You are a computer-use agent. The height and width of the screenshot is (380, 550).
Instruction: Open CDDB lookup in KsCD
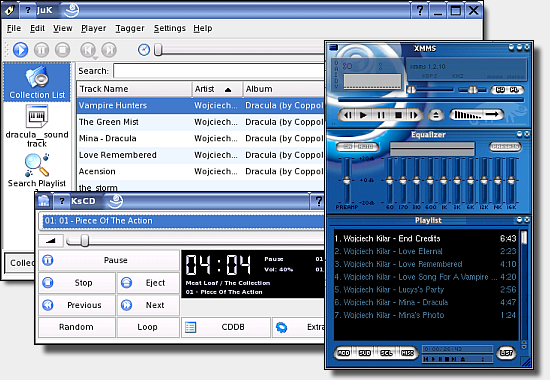coord(226,327)
